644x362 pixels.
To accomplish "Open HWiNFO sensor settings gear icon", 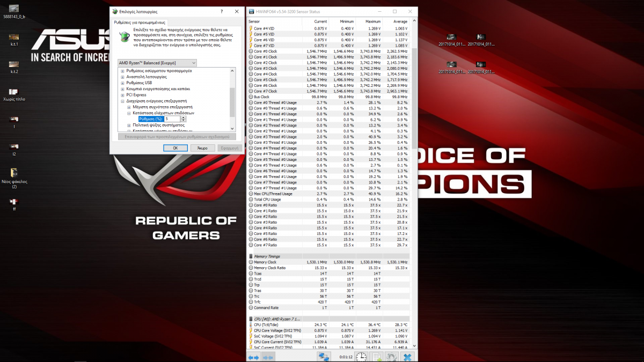I will pos(391,357).
